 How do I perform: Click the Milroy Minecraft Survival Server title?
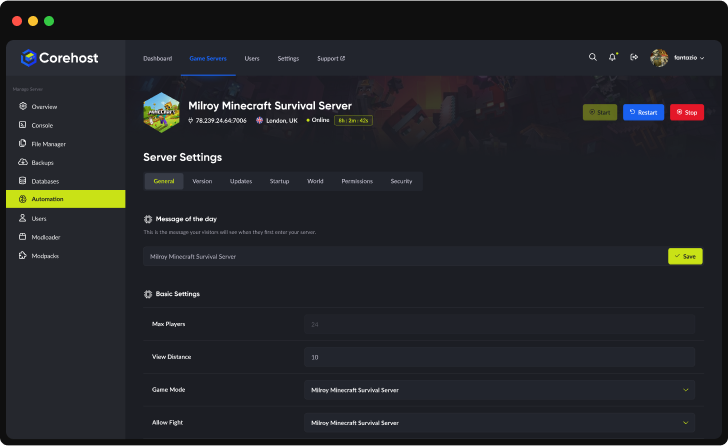[x=270, y=106]
